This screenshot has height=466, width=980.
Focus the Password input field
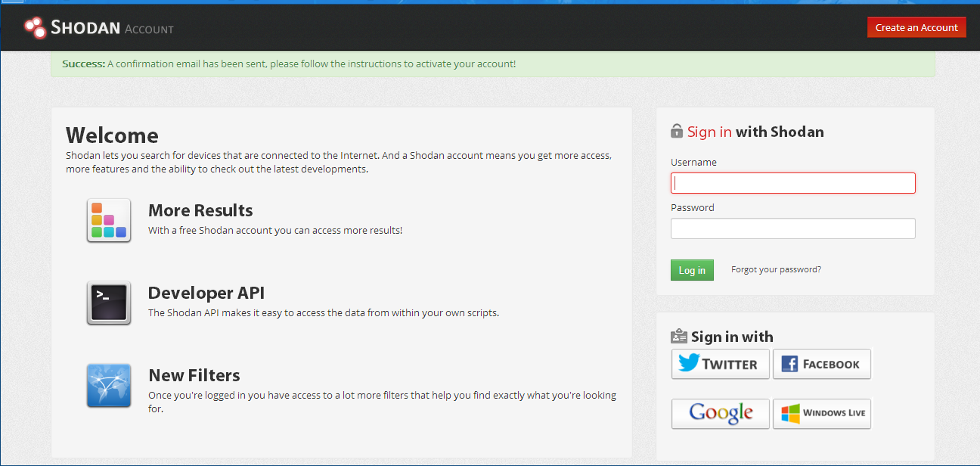[793, 228]
